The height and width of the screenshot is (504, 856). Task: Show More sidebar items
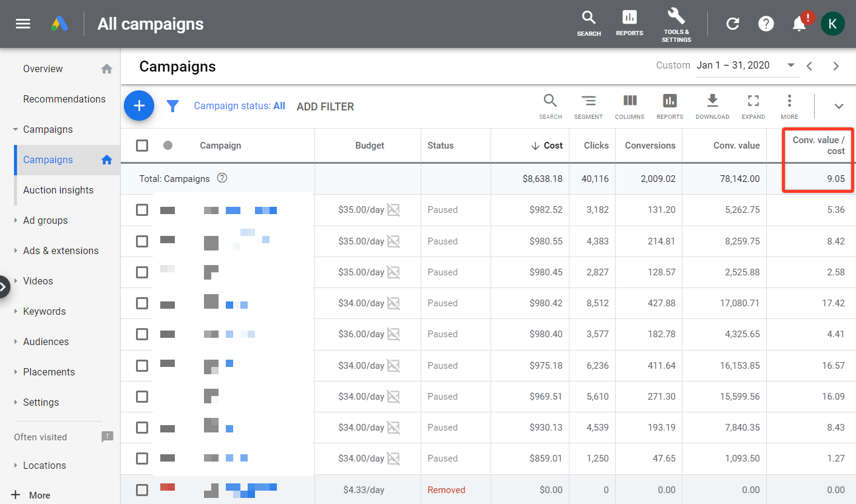31,495
